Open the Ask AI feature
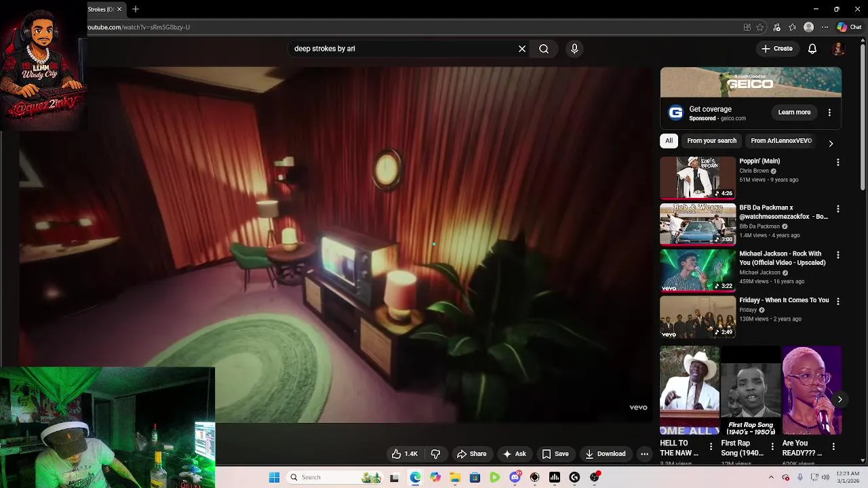The image size is (868, 488). (x=514, y=454)
